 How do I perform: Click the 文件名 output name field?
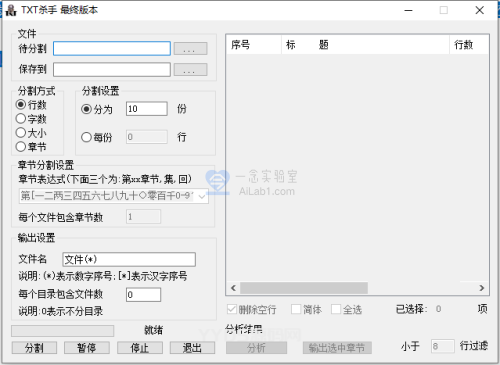(x=129, y=259)
